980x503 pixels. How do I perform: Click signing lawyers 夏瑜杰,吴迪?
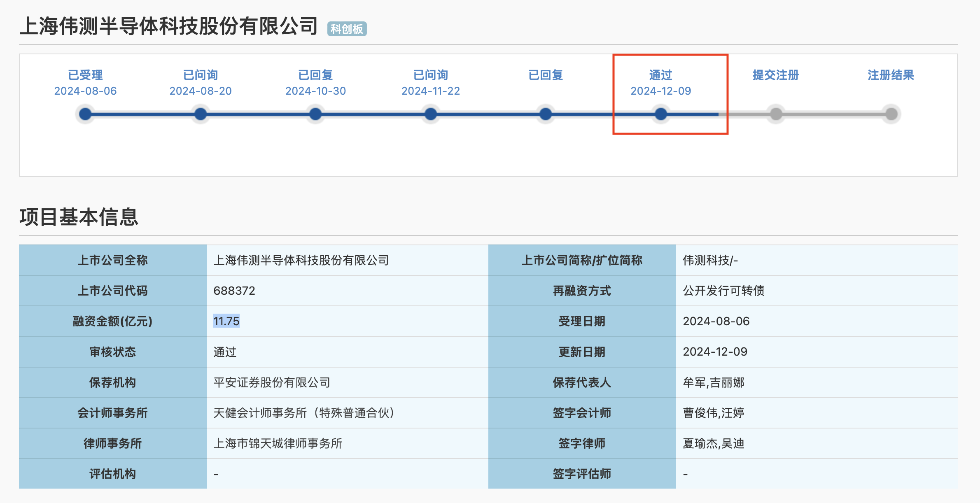[x=714, y=443]
